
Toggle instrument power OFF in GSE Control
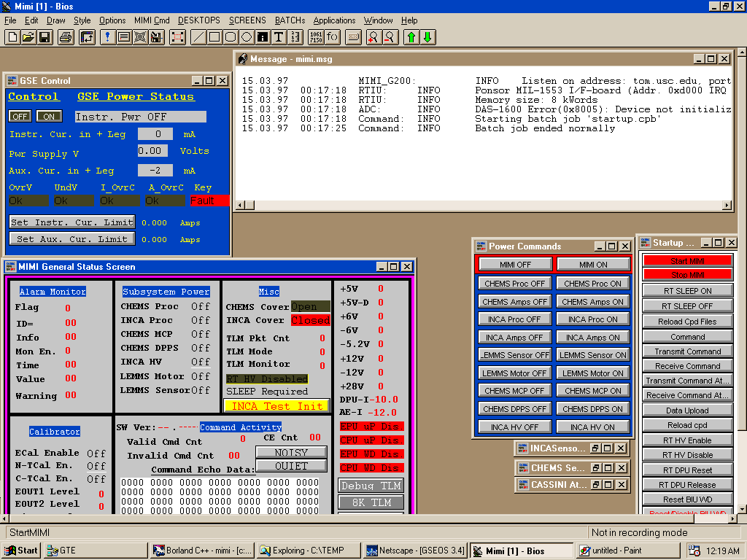click(x=20, y=117)
